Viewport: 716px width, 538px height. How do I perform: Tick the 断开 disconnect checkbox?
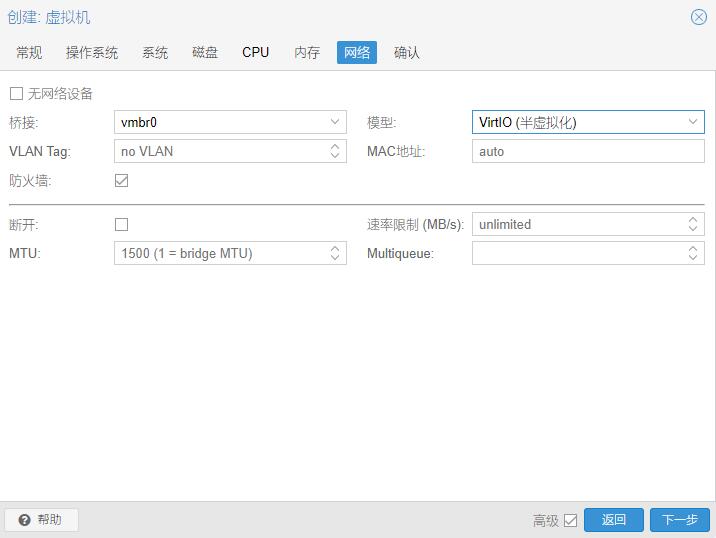click(x=122, y=225)
